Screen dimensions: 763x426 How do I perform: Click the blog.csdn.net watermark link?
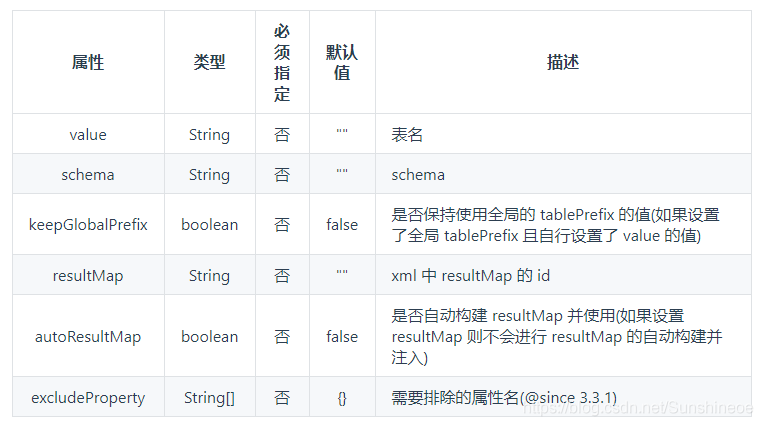coord(638,408)
